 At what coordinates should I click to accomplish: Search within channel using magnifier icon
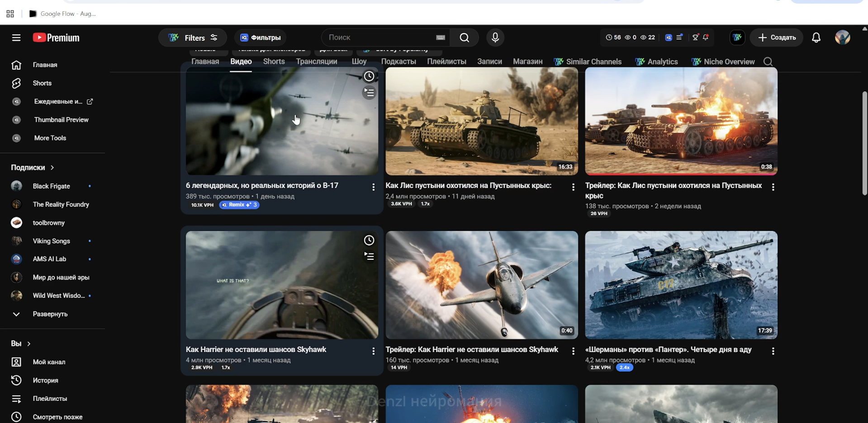click(768, 61)
